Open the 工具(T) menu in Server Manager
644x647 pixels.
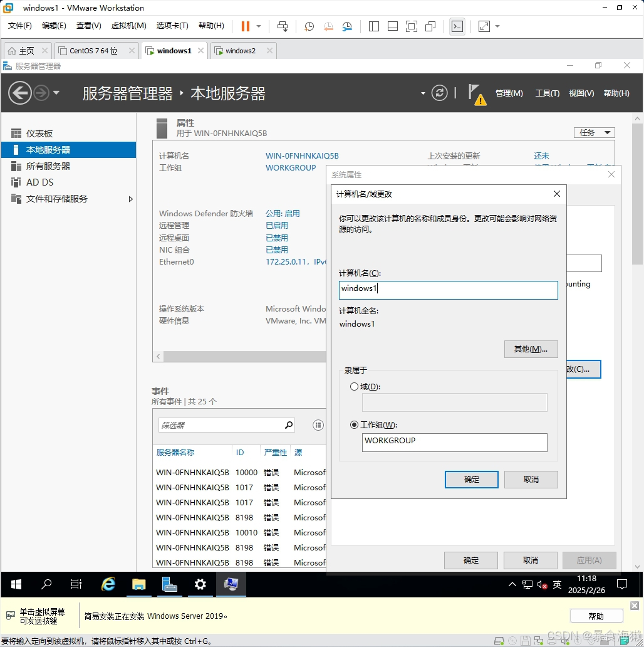(547, 93)
